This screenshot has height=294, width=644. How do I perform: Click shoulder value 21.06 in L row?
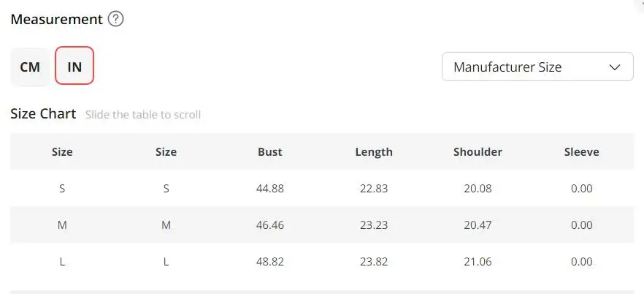coord(478,262)
